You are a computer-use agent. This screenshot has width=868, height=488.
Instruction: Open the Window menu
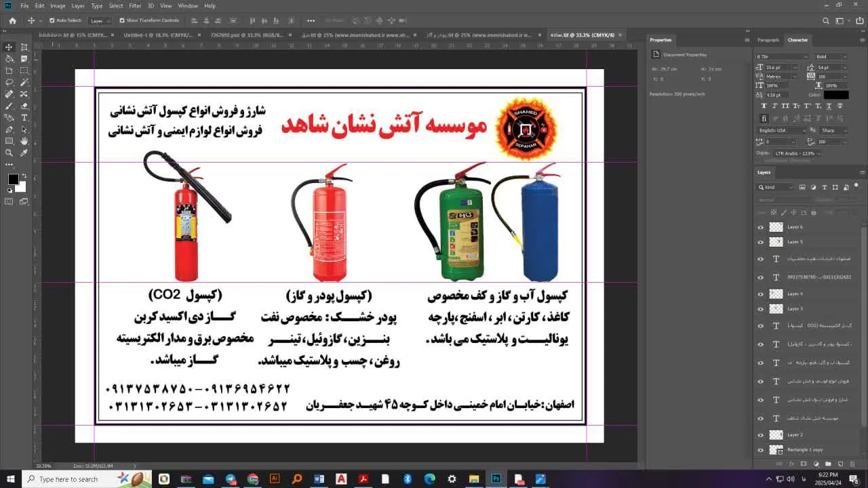coord(188,5)
